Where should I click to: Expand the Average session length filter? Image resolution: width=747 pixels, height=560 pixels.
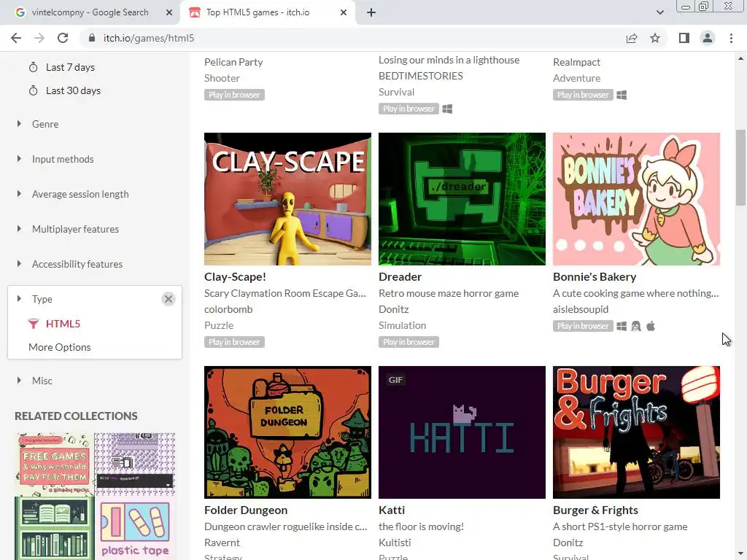pos(80,194)
